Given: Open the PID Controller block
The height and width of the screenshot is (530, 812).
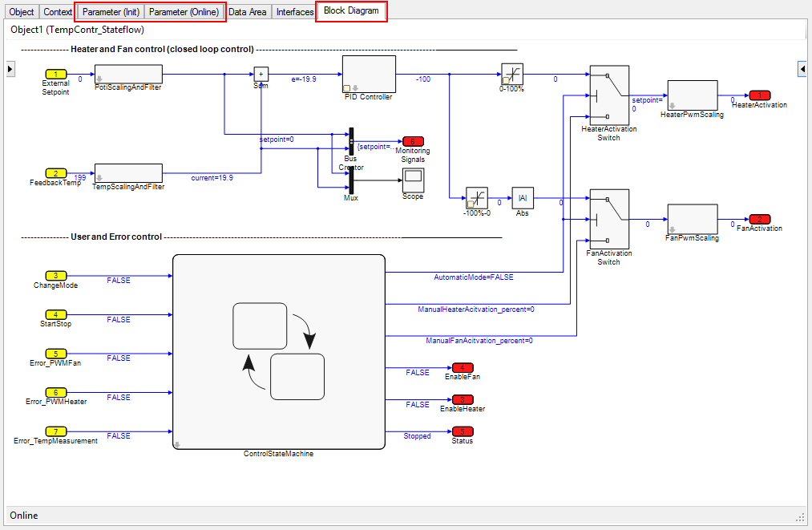Looking at the screenshot, I should tap(369, 74).
